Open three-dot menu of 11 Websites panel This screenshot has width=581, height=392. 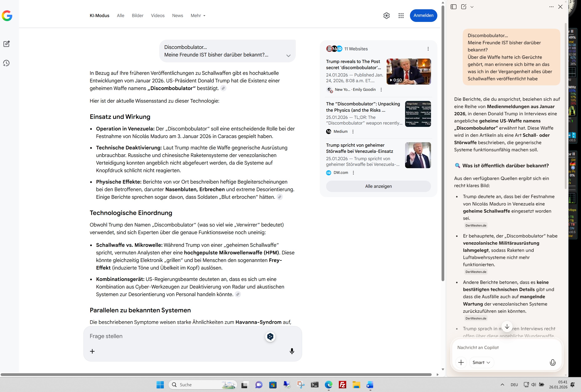point(428,49)
